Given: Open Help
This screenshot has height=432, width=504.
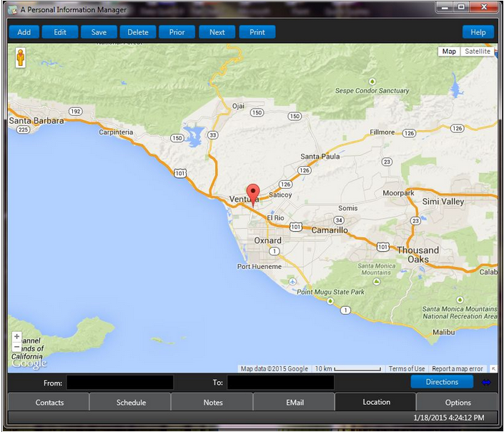Looking at the screenshot, I should click(478, 32).
